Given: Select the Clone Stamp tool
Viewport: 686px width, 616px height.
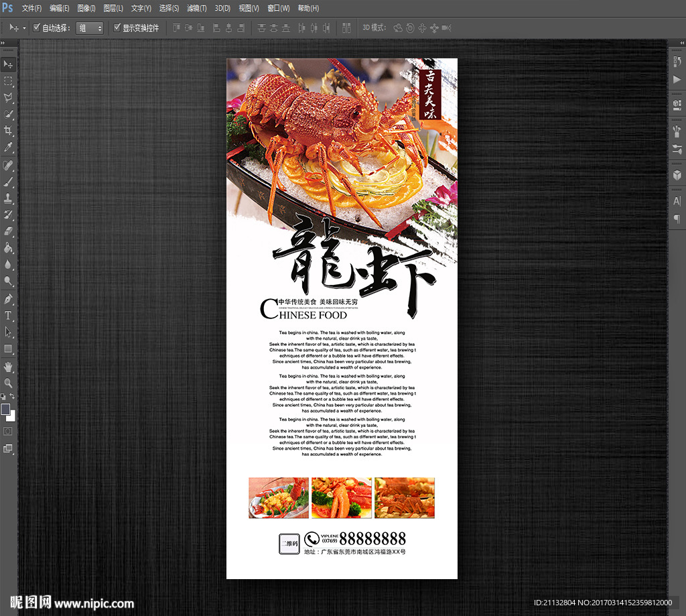Looking at the screenshot, I should [8, 199].
